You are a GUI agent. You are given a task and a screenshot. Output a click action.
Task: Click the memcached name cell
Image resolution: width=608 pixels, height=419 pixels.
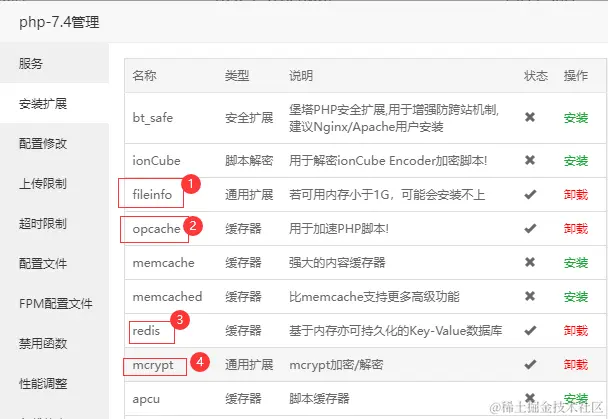tap(167, 297)
